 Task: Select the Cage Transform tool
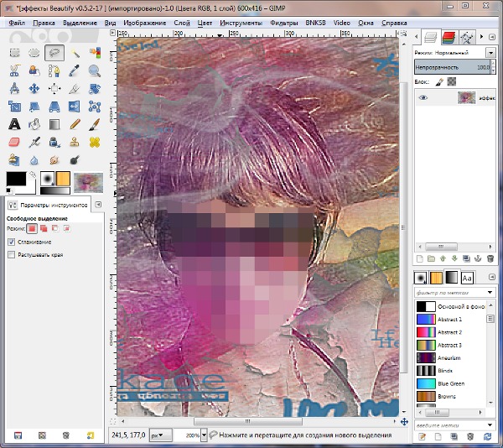pos(95,107)
